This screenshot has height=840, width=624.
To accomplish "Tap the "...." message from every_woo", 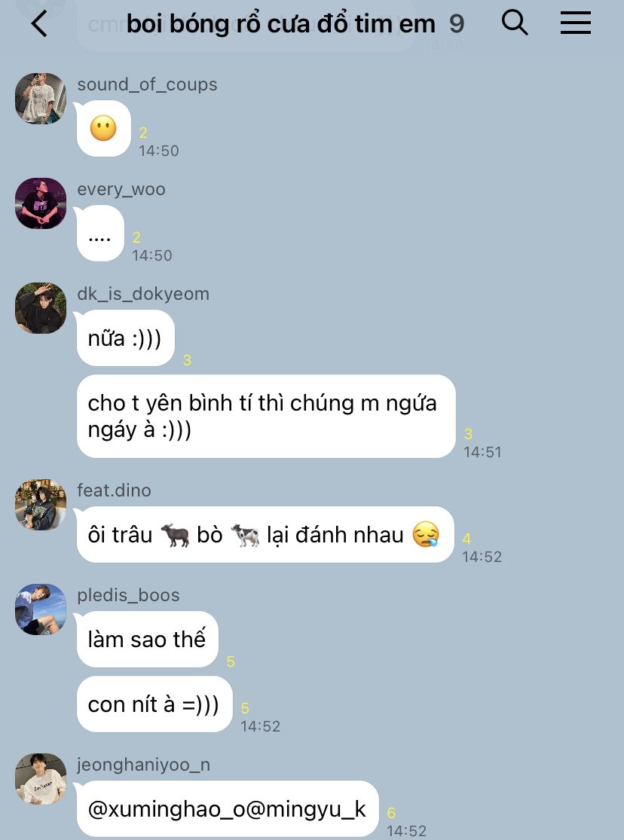I will click(100, 234).
